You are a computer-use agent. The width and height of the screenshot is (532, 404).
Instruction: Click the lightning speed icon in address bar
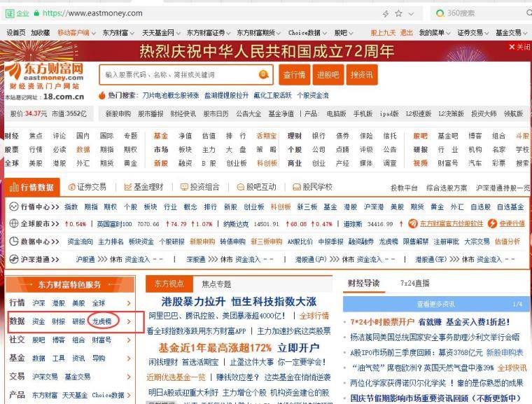point(386,13)
